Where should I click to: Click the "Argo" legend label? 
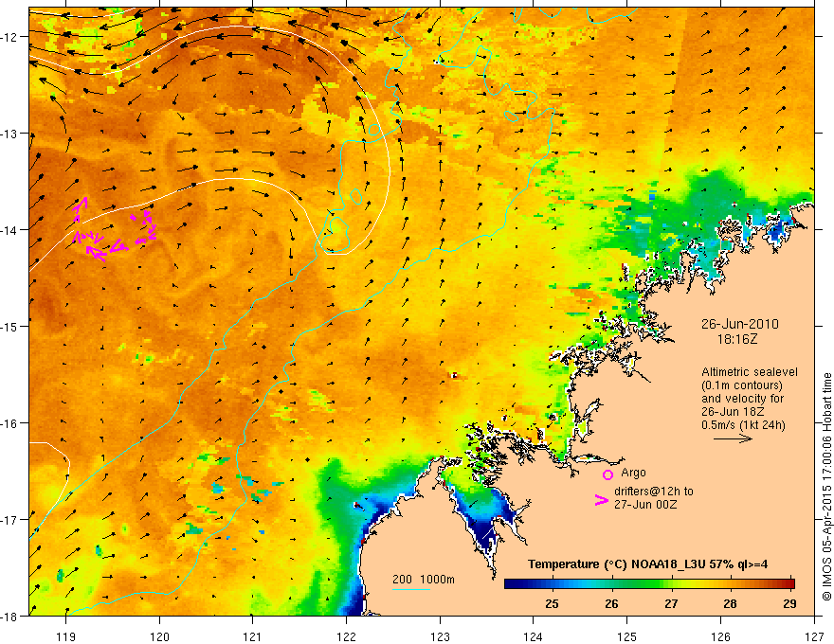tap(633, 473)
